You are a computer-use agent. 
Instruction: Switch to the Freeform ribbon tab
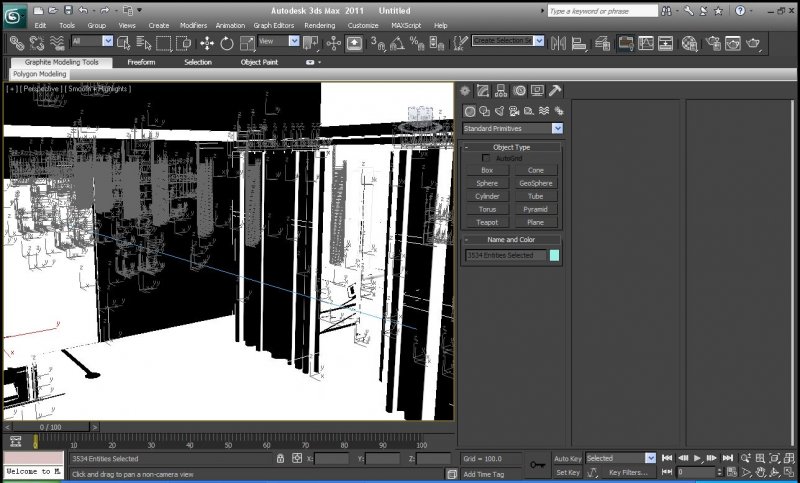click(141, 62)
